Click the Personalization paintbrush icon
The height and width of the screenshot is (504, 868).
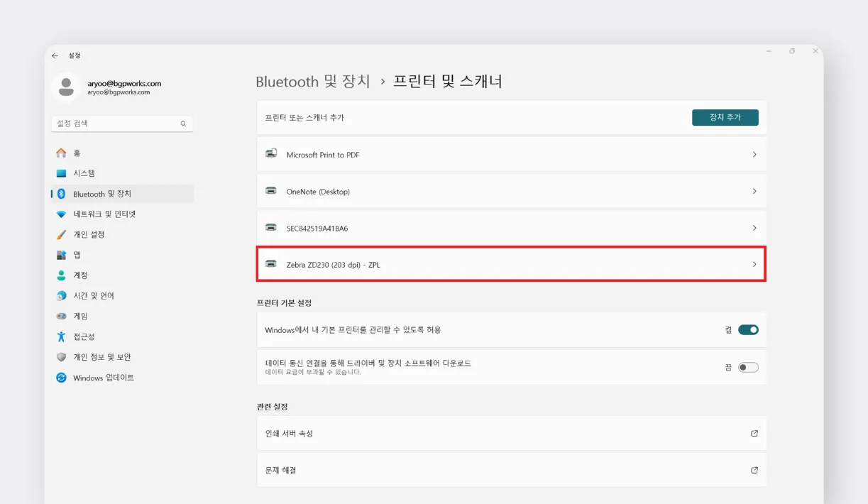coord(61,234)
